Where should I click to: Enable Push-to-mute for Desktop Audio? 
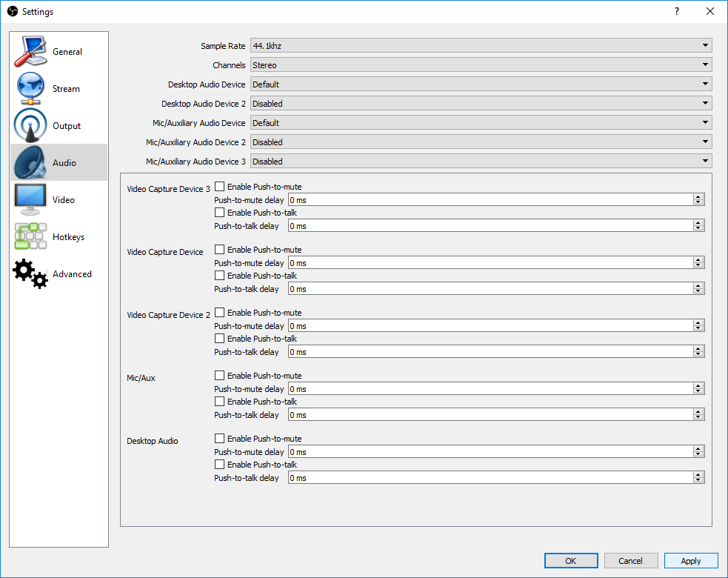219,439
